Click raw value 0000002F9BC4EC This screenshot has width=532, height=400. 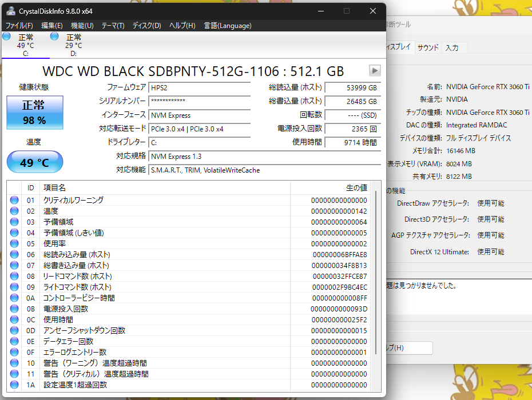[340, 287]
